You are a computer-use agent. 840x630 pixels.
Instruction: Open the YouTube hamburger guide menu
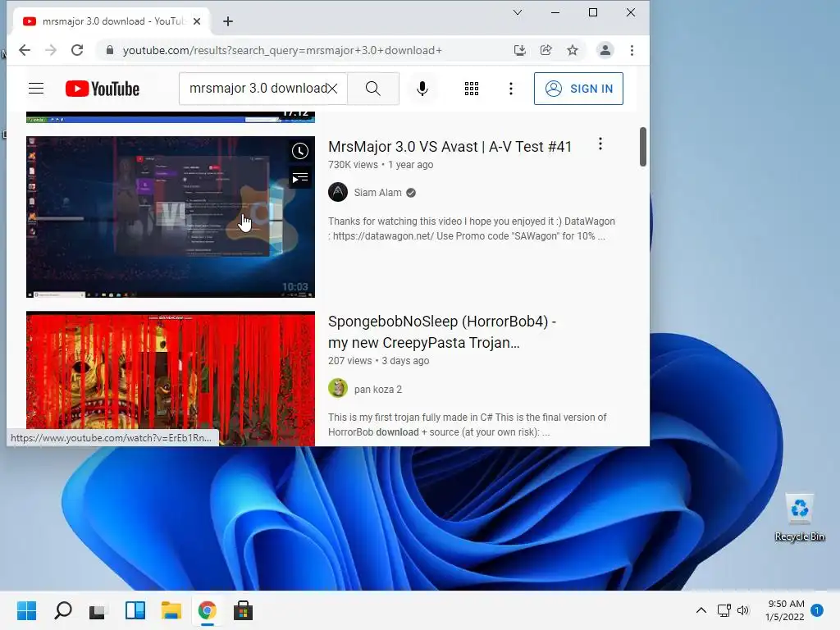coord(36,89)
